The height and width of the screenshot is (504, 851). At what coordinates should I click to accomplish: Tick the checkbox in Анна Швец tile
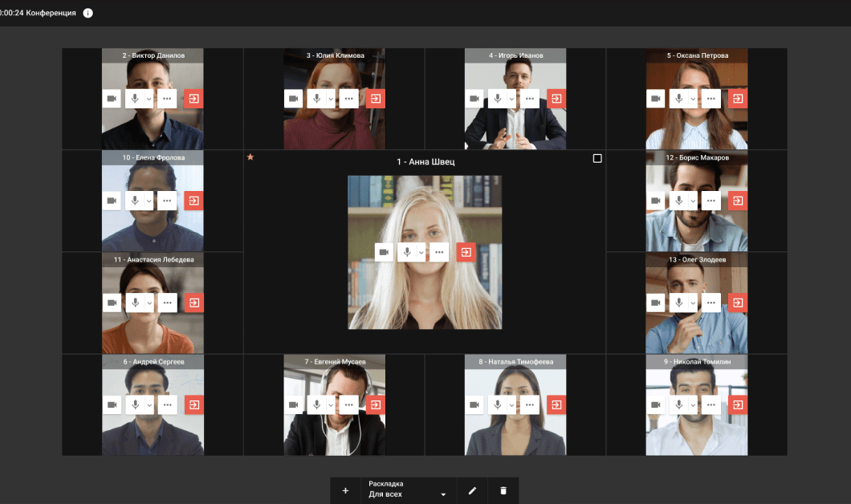[x=597, y=159]
